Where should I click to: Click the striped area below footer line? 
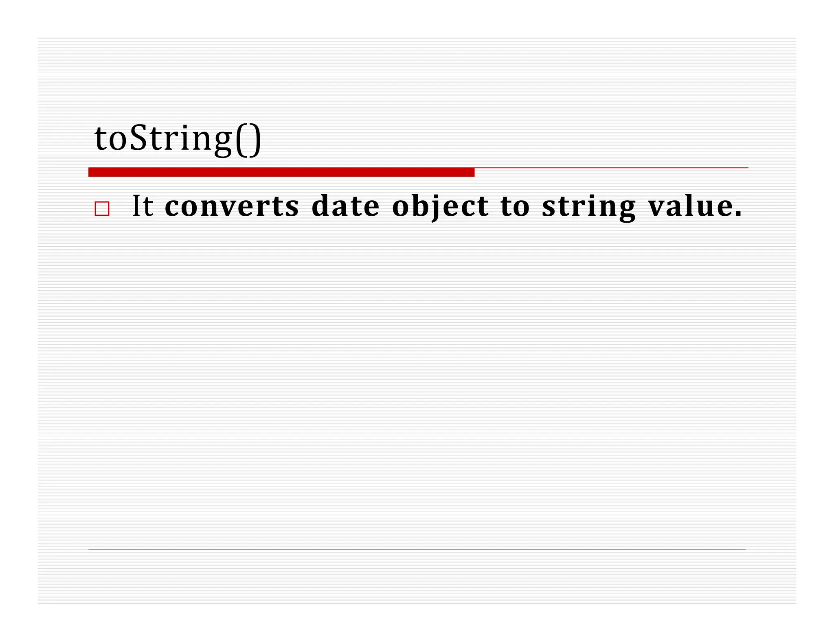(417, 577)
